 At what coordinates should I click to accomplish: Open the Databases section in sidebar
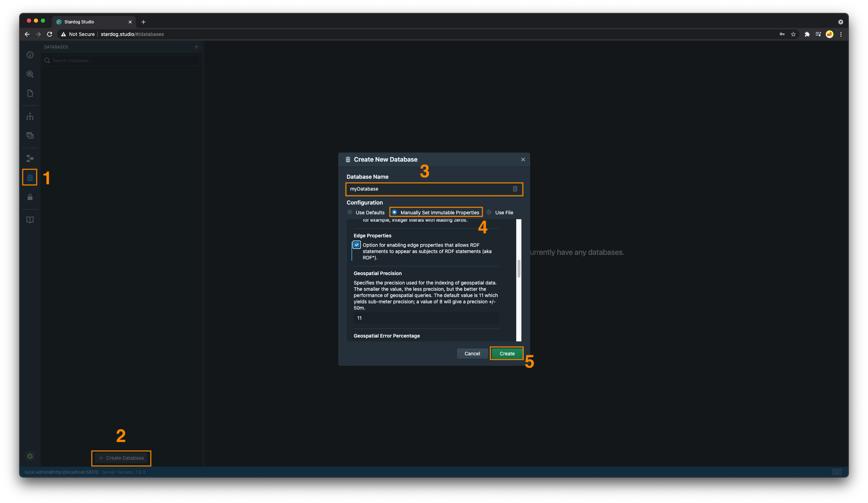click(30, 178)
